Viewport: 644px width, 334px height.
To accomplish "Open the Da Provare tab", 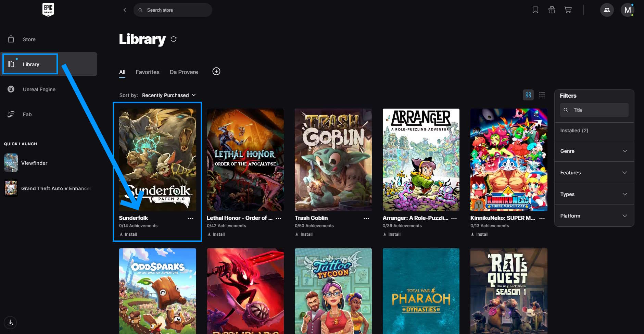I will (184, 72).
